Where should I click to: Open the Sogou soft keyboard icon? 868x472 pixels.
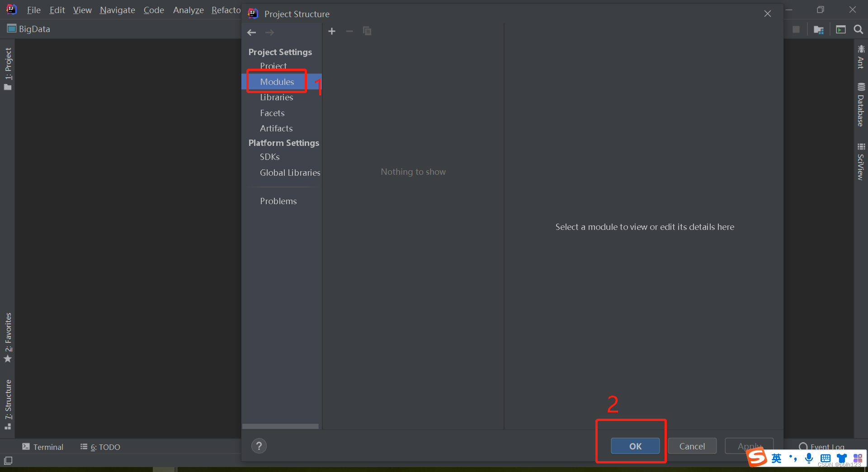826,459
